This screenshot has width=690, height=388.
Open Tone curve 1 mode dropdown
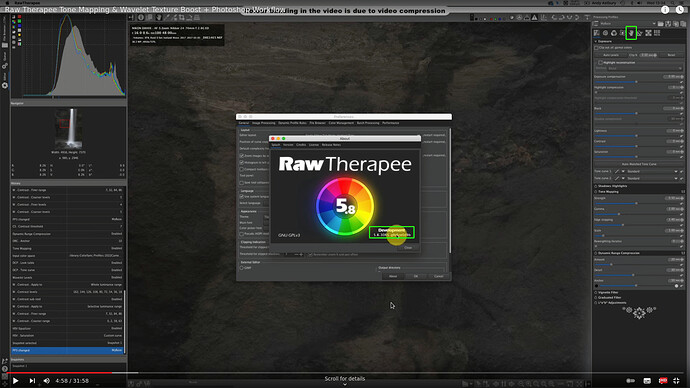[x=652, y=171]
